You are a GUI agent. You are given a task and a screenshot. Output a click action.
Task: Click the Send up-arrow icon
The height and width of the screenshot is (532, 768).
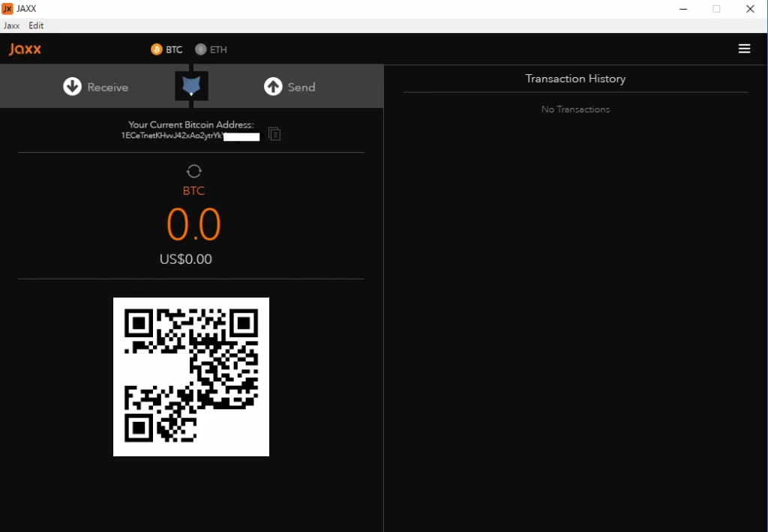point(273,87)
